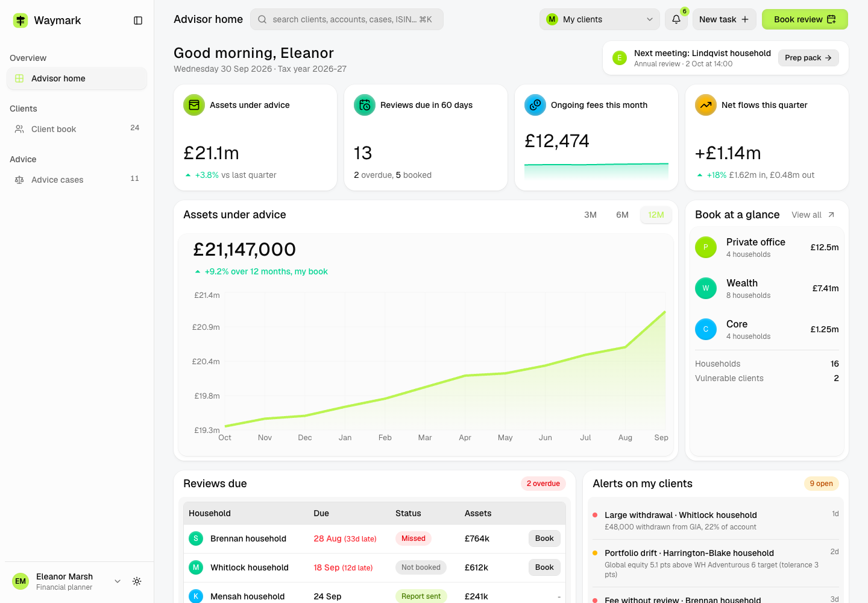Collapse the sidebar panel icon
The width and height of the screenshot is (868, 603).
coord(138,21)
